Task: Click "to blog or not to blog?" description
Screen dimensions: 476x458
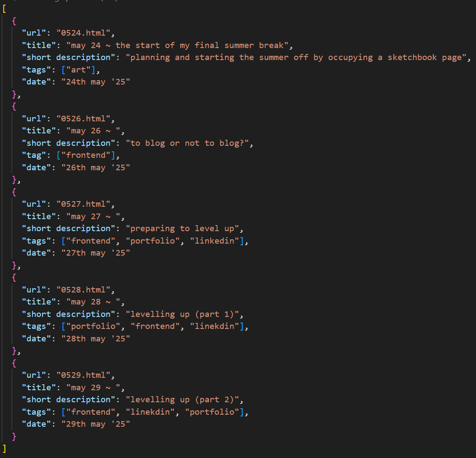Action: click(189, 143)
